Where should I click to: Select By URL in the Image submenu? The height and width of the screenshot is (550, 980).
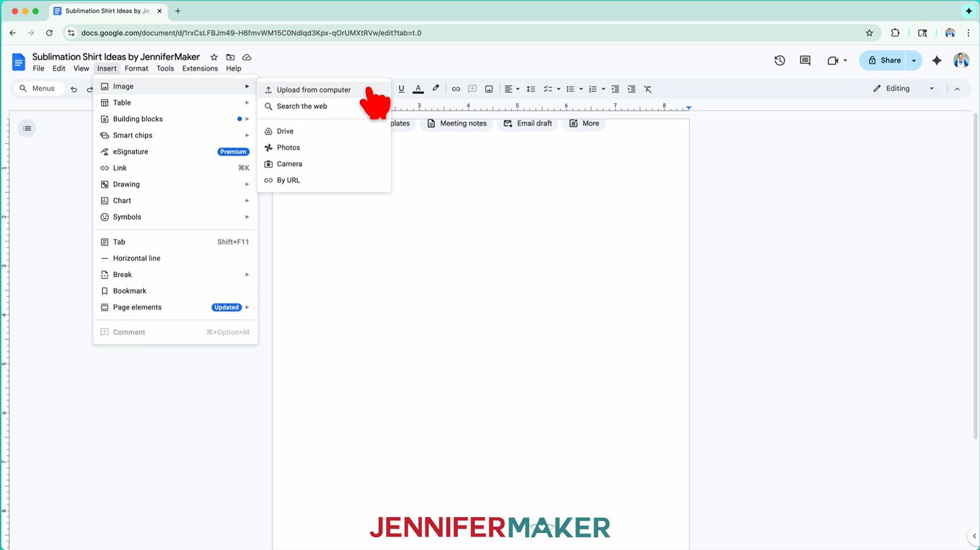point(324,181)
